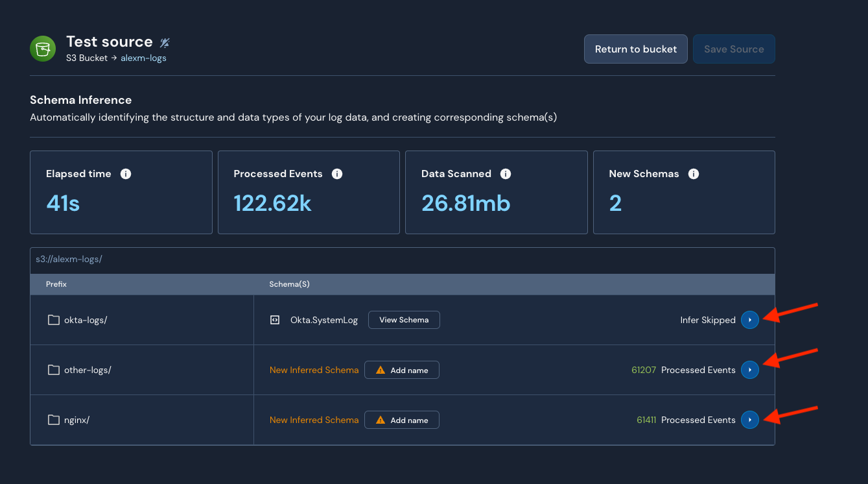Screen dimensions: 868x484
Task: Open the alexm-logs bucket link
Action: 143,58
